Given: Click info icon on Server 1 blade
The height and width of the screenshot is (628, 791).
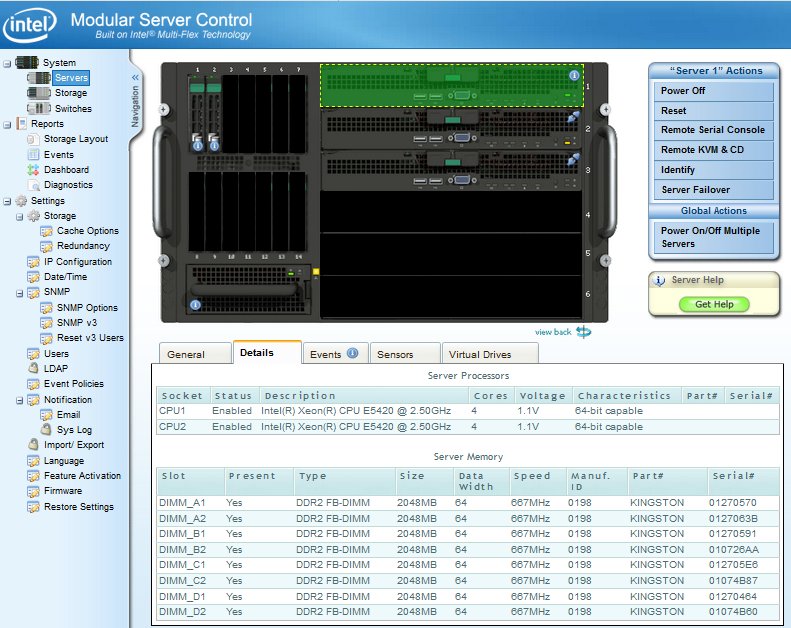Looking at the screenshot, I should point(574,75).
